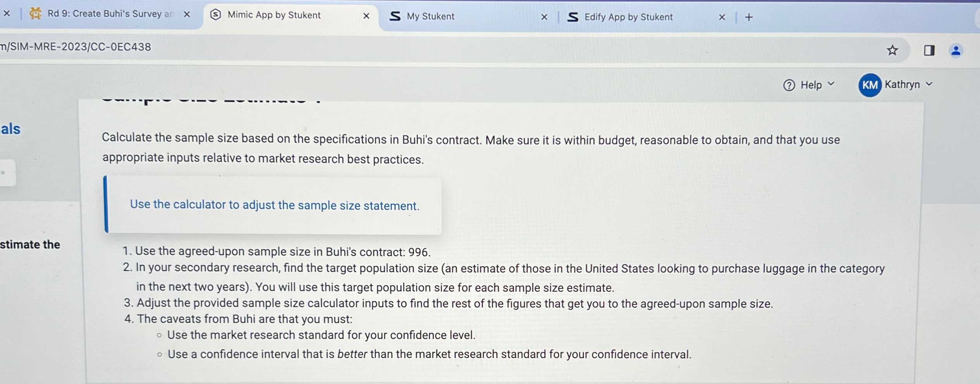Click the Use the calculator instruction link

point(275,205)
